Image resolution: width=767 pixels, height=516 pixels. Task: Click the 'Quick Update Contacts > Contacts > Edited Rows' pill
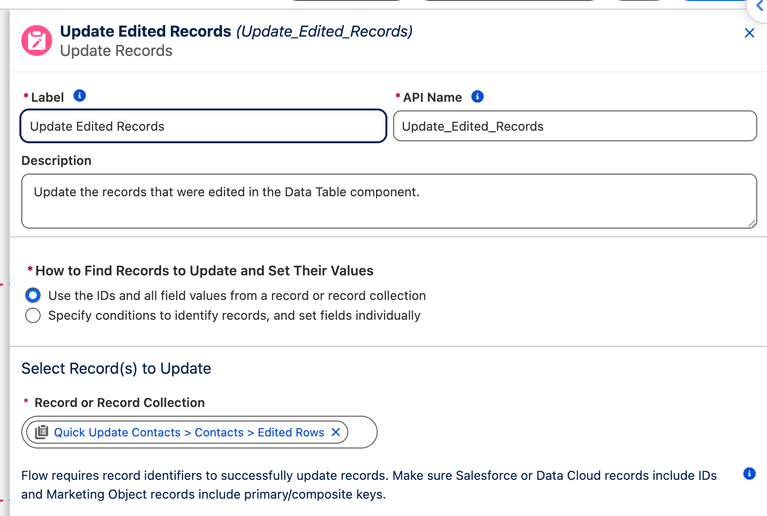point(188,432)
